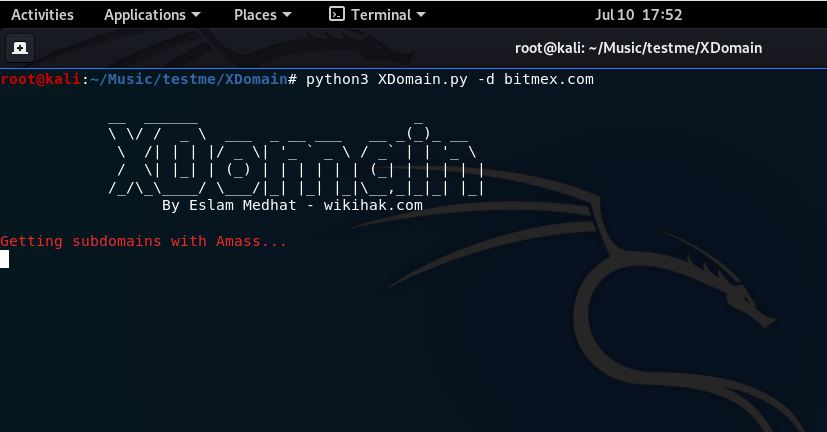This screenshot has height=432, width=827.
Task: Open the Places menu
Action: (263, 15)
